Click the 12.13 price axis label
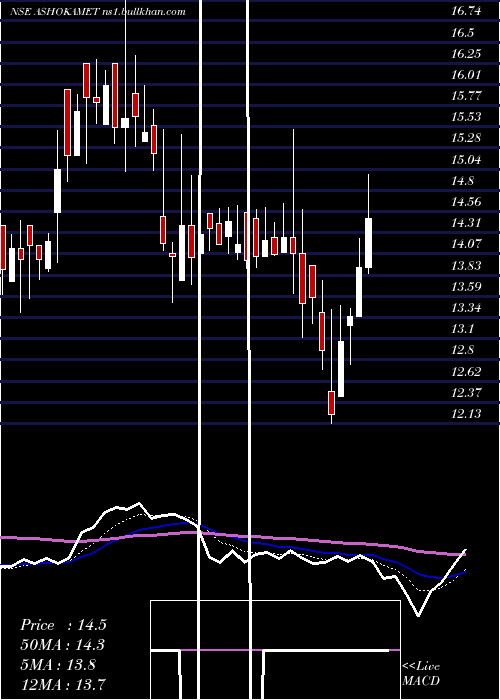The height and width of the screenshot is (700, 500). click(x=466, y=414)
